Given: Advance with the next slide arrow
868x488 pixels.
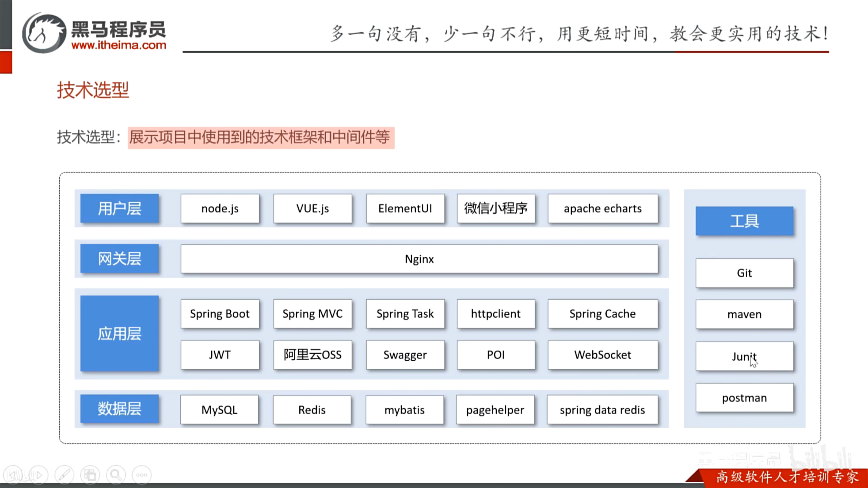Looking at the screenshot, I should [39, 475].
